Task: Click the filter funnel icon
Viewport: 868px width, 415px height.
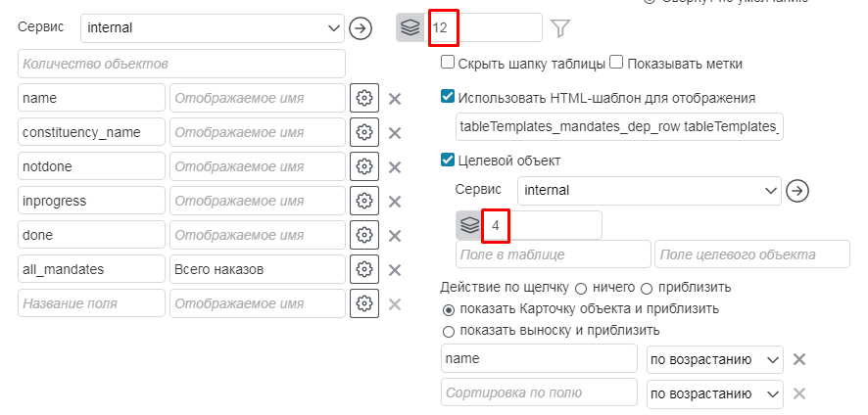Action: tap(560, 28)
